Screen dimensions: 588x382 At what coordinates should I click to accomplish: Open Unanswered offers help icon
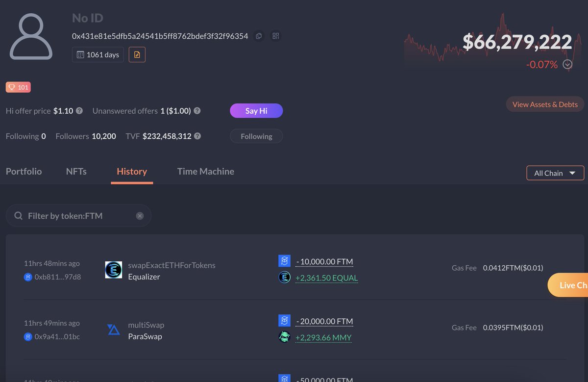(197, 111)
